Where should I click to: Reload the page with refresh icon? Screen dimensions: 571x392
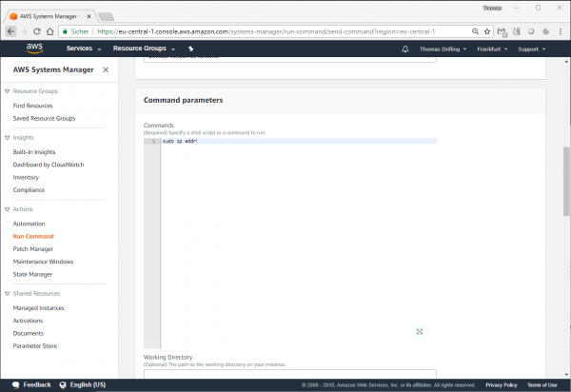tap(37, 31)
